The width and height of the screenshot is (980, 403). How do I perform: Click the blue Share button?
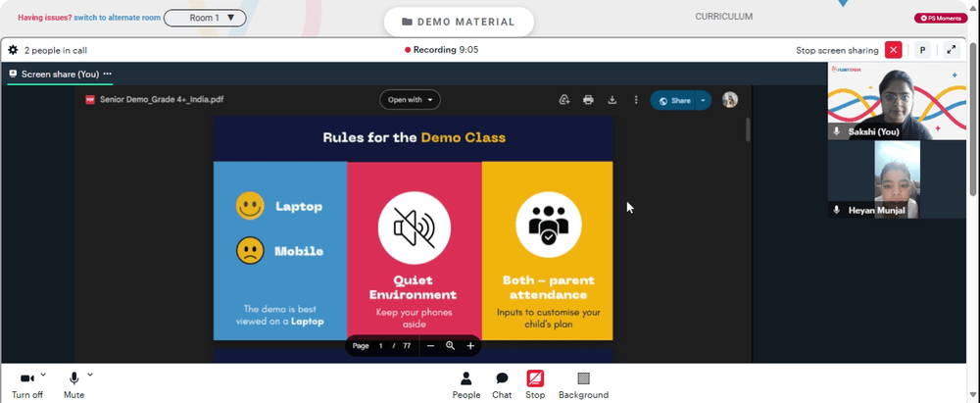pos(673,100)
